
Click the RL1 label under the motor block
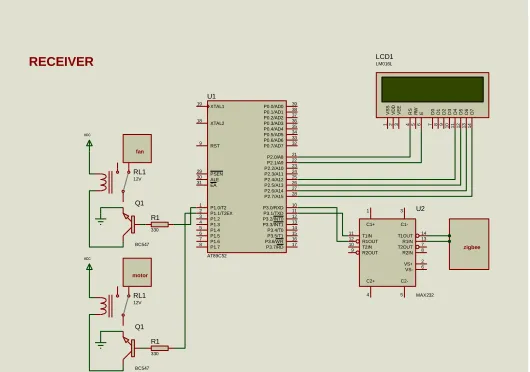pos(140,296)
